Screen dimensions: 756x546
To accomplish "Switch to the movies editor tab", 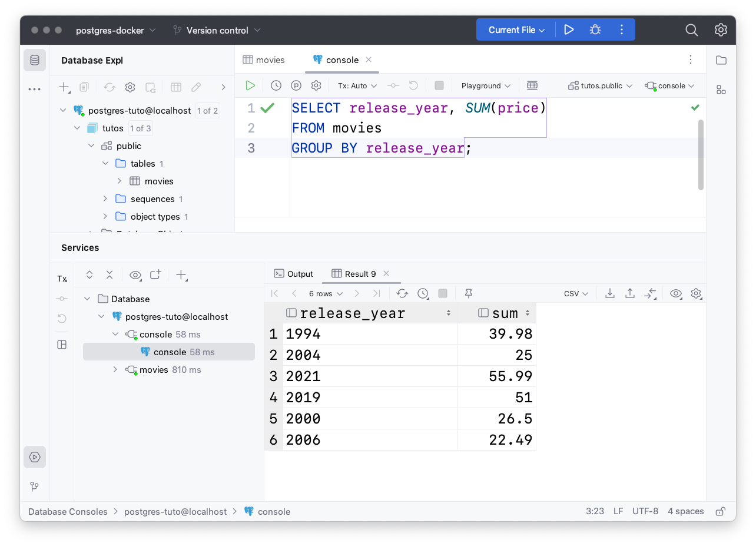I will click(264, 60).
